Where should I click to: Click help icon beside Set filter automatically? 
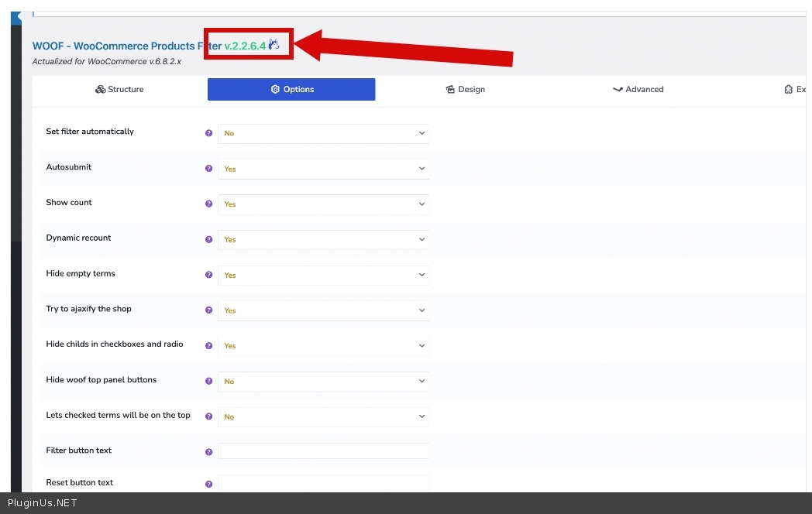tap(208, 133)
